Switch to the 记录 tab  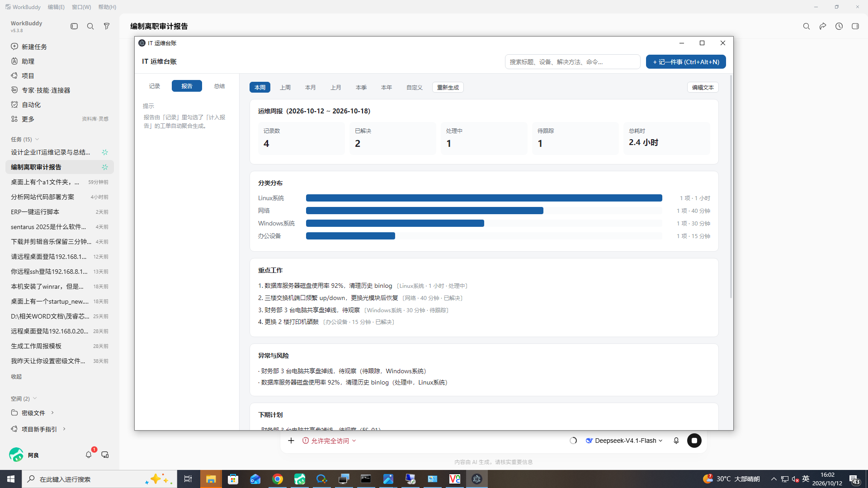coord(155,86)
